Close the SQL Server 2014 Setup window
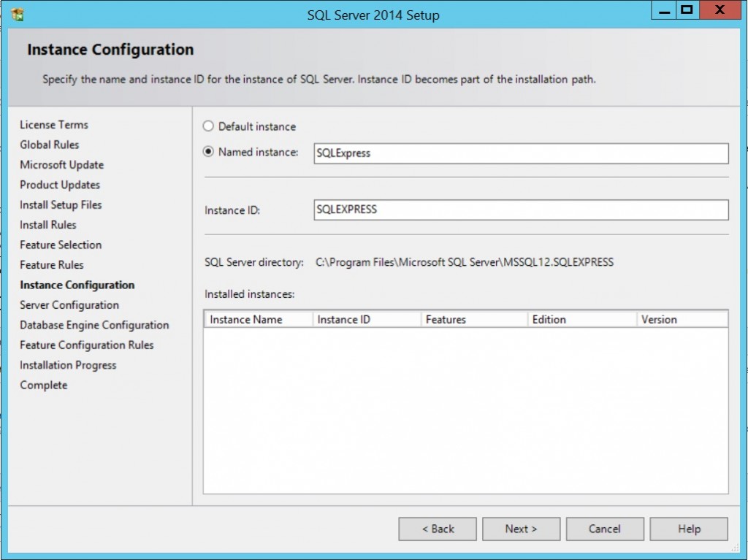 coord(720,10)
